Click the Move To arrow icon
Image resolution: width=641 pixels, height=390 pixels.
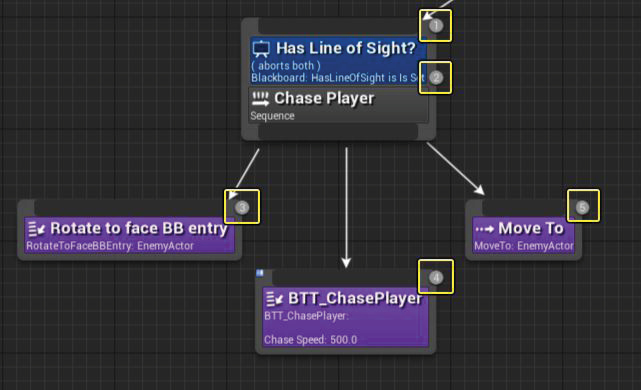[x=484, y=229]
